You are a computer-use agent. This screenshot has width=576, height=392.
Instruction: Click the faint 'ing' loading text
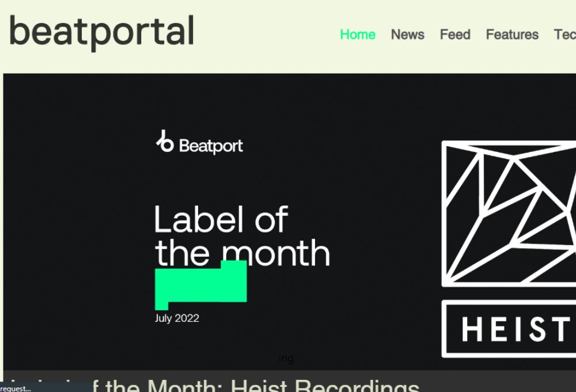[286, 358]
